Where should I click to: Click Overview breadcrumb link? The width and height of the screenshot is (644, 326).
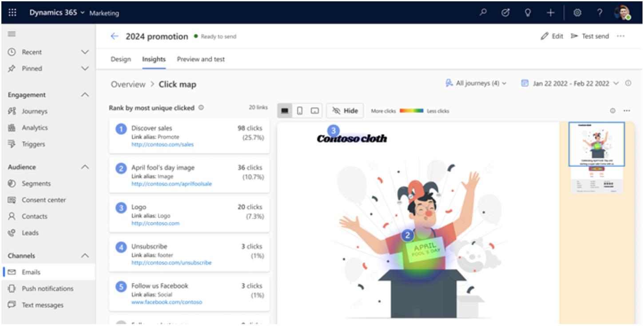pos(128,84)
